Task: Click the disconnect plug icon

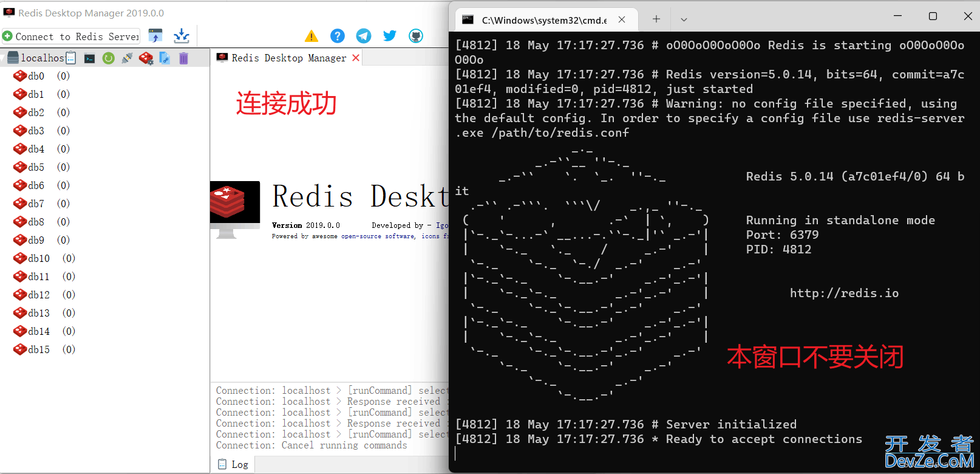Action: 127,58
